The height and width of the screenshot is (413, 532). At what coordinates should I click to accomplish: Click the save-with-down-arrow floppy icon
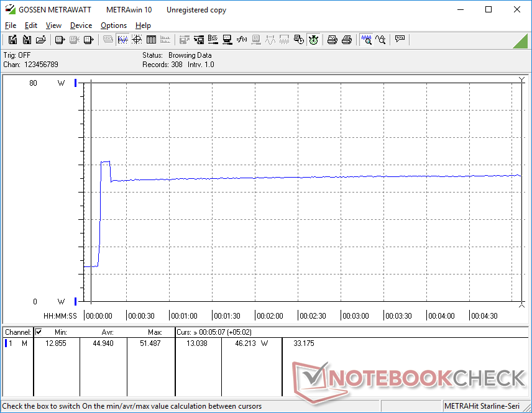pos(27,40)
